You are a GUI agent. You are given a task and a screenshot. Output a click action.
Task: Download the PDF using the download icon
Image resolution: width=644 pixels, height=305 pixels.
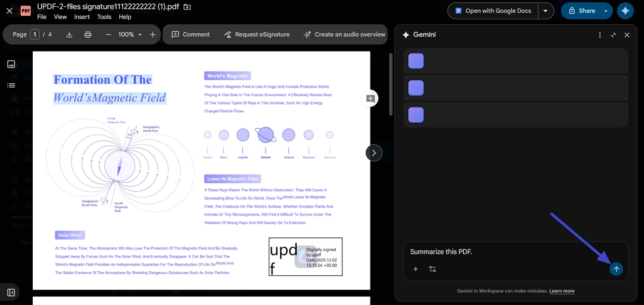pyautogui.click(x=69, y=35)
